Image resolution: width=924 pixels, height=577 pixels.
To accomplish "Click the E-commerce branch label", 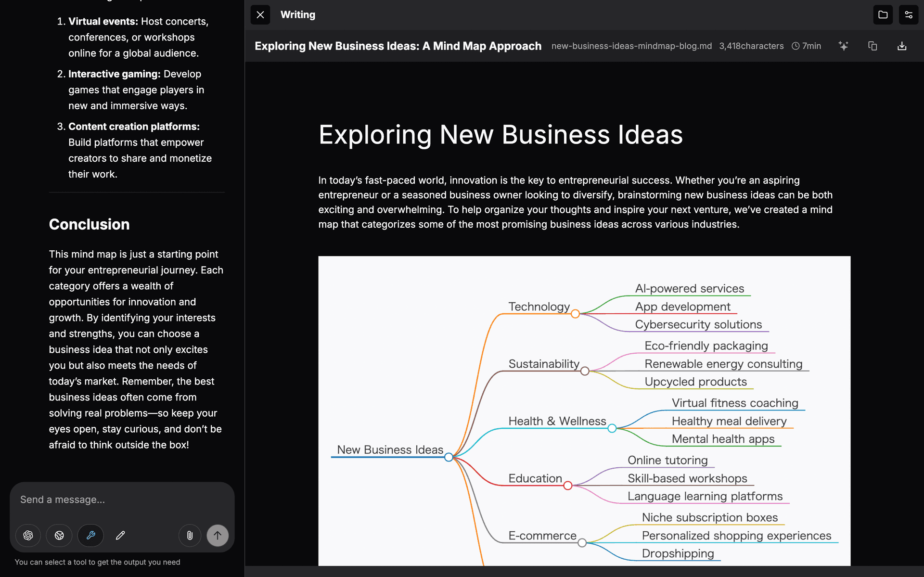I will tap(542, 536).
